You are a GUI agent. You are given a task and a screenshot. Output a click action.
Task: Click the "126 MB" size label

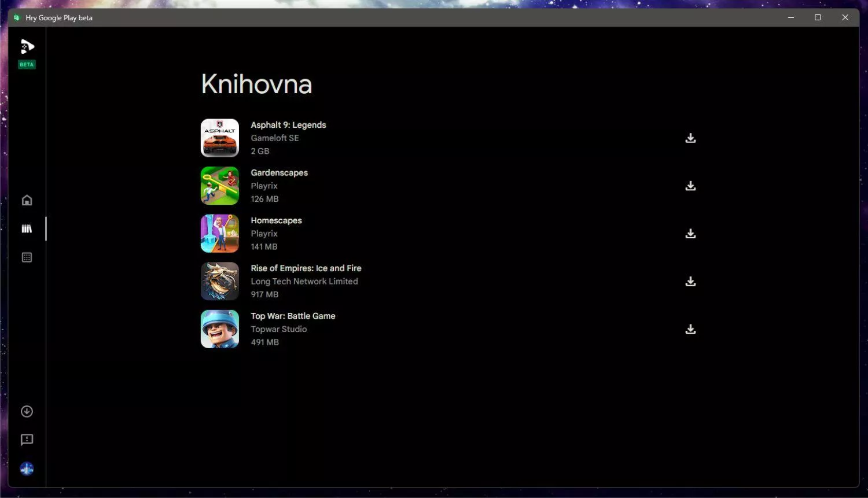tap(264, 199)
